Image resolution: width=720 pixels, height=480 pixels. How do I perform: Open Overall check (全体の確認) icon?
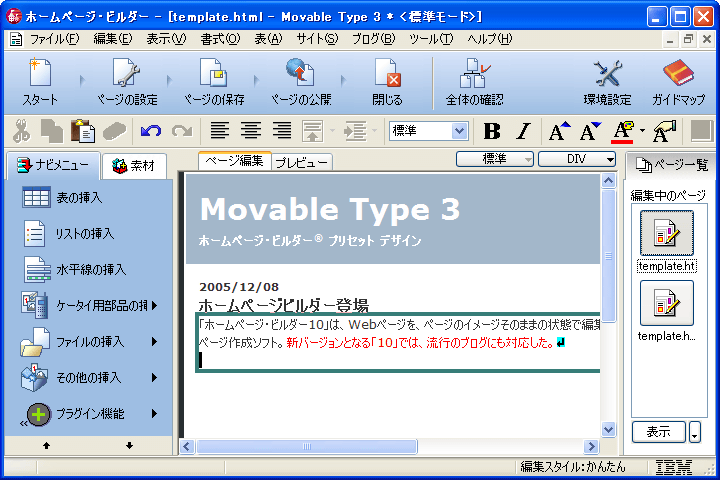click(474, 82)
